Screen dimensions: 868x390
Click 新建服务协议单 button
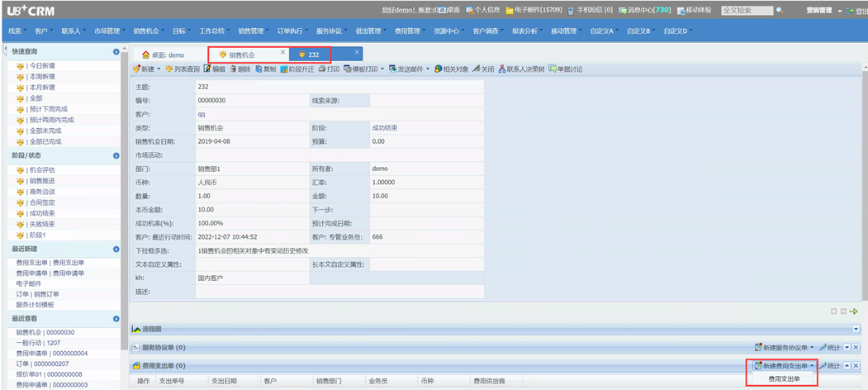pyautogui.click(x=781, y=347)
